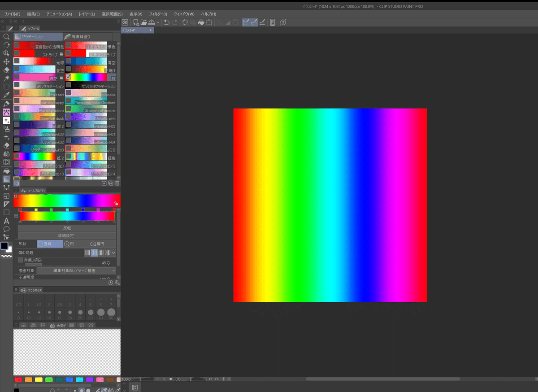Select the main drawing color square
The height and width of the screenshot is (392, 538).
tap(4, 246)
